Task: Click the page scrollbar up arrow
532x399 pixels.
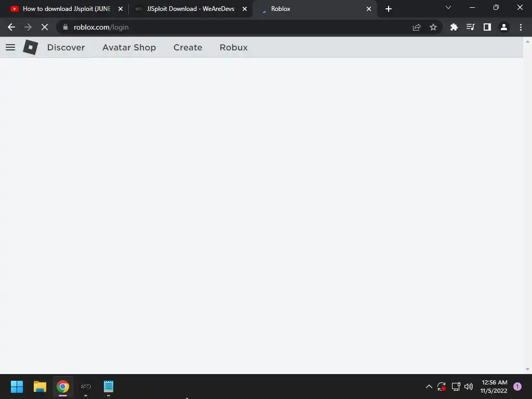Action: 527,42
